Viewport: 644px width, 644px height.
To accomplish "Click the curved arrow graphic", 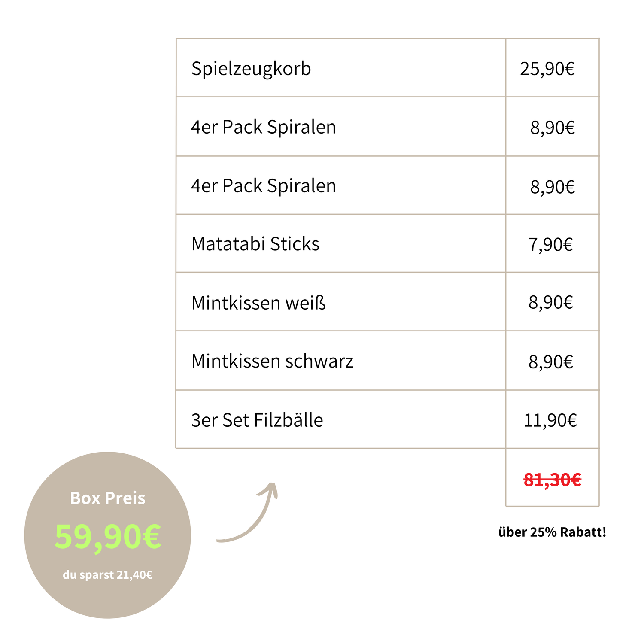I will click(x=248, y=513).
